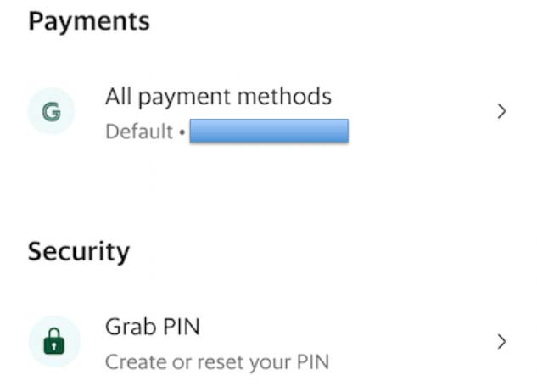Tap the blue redacted default payment bar

(268, 132)
